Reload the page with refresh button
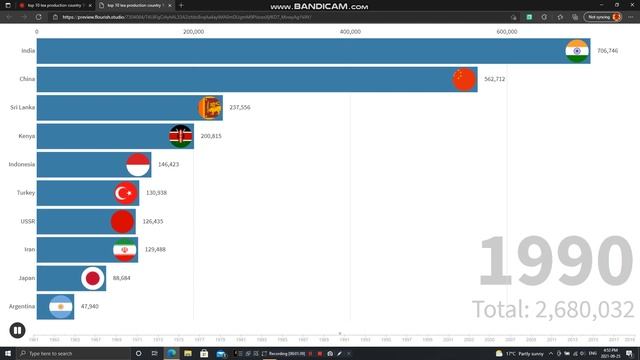The height and width of the screenshot is (360, 640). [39, 17]
